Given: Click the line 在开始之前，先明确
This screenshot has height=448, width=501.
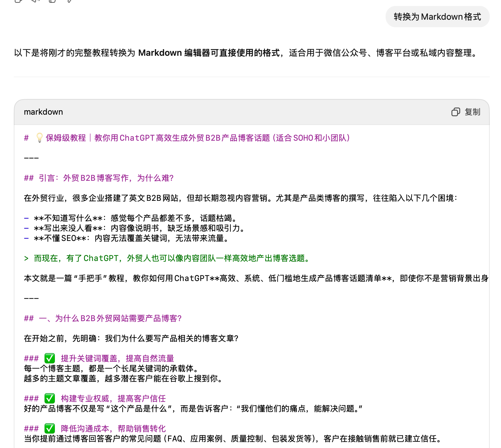Looking at the screenshot, I should 131,338.
